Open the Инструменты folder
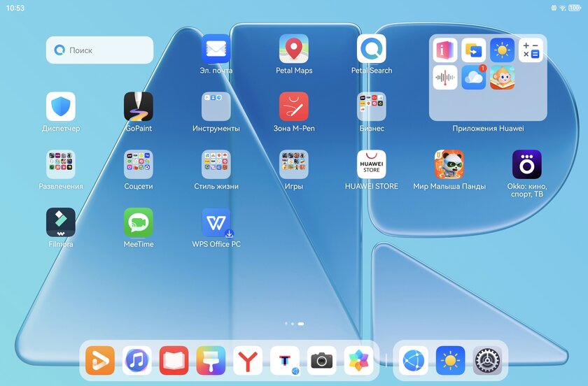Viewport: 588px width, 386px height. pyautogui.click(x=216, y=106)
